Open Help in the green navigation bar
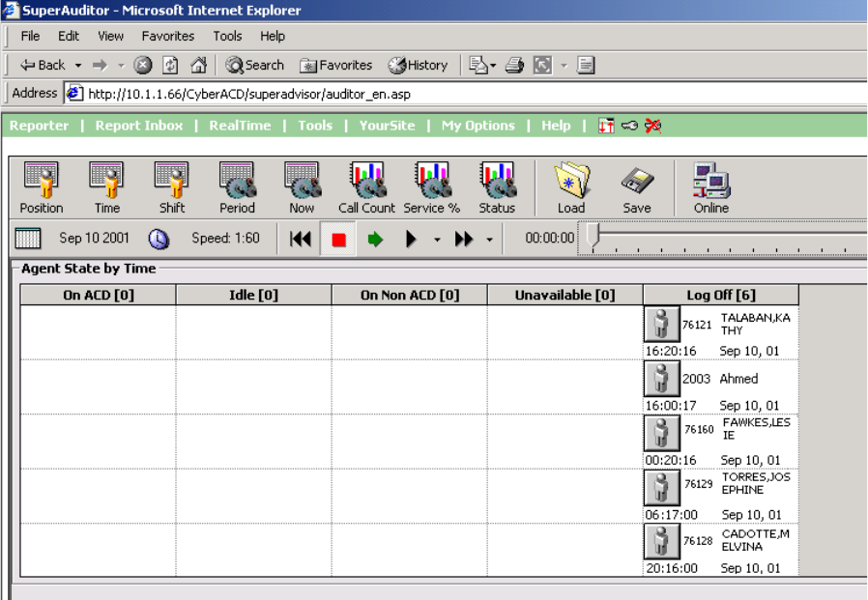868x600 pixels. [556, 126]
